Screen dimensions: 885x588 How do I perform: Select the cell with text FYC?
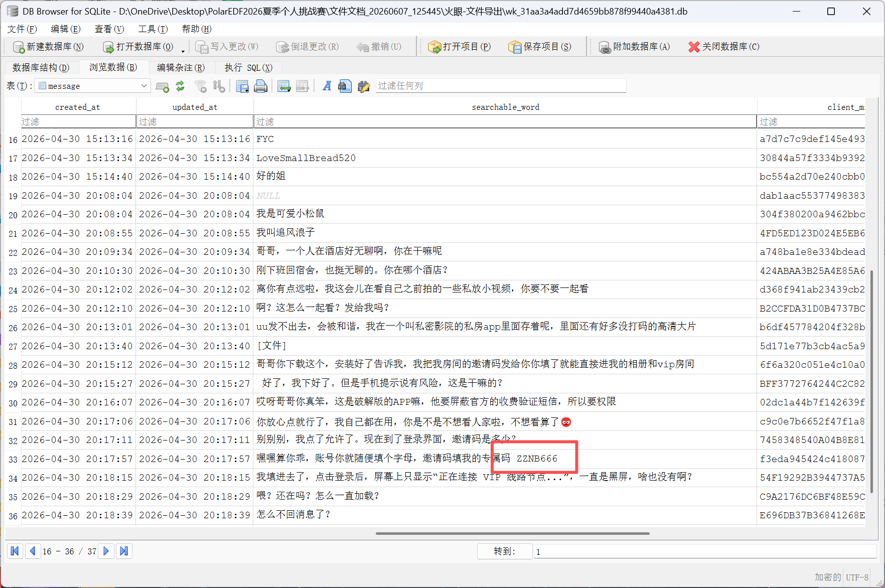point(505,139)
